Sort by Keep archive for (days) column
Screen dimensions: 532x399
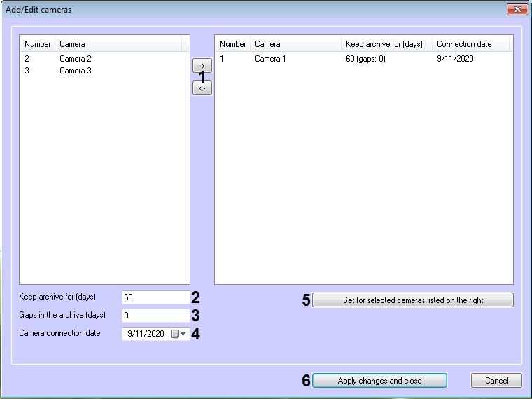click(386, 44)
